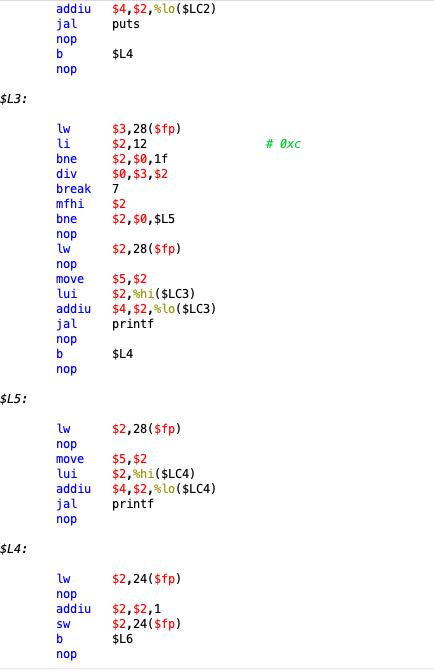Select the $4,$2,%lo($LC4) operand
Image resolution: width=434 pixels, height=670 pixels.
pos(164,489)
